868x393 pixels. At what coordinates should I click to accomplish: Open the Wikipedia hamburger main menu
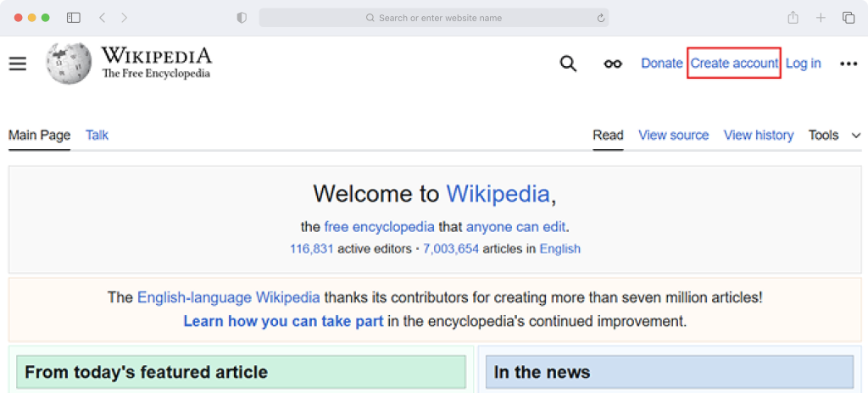[18, 64]
